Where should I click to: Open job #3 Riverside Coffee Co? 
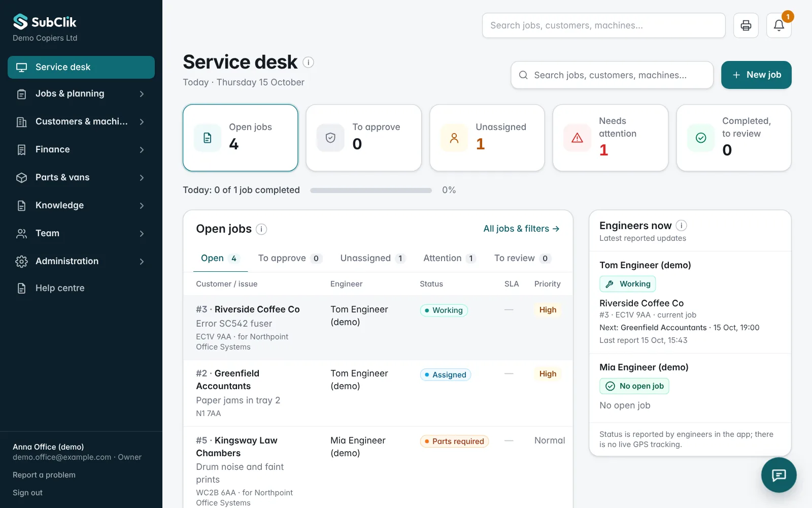click(378, 328)
